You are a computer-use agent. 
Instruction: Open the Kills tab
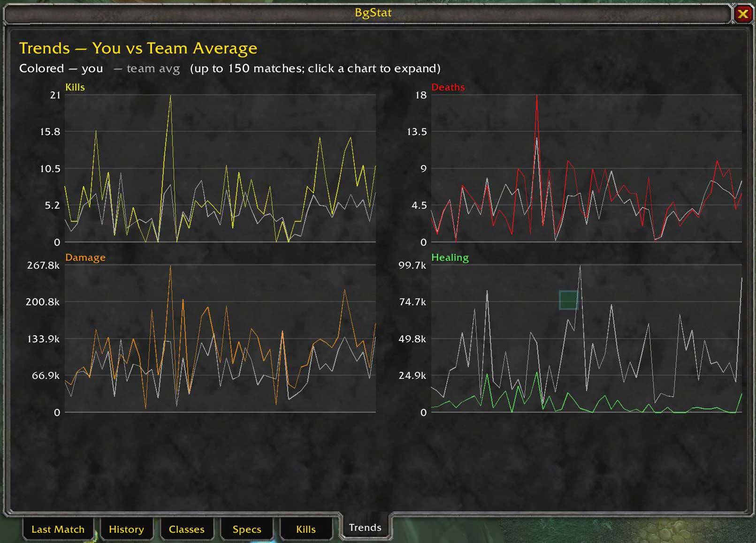click(306, 529)
